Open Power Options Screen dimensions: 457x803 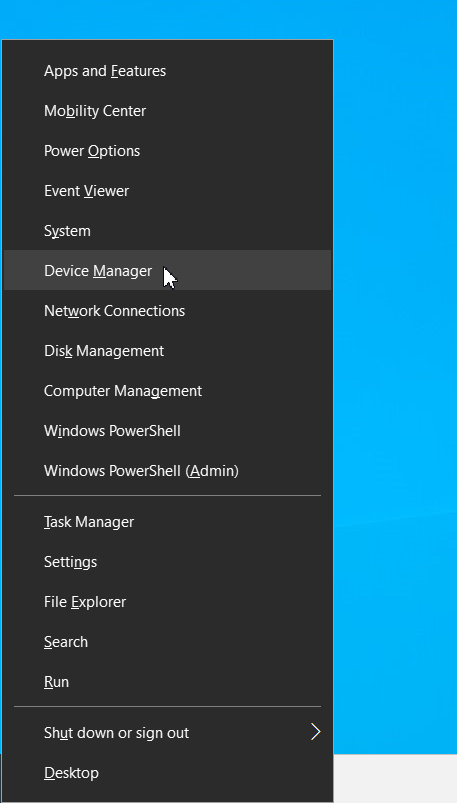click(x=167, y=151)
